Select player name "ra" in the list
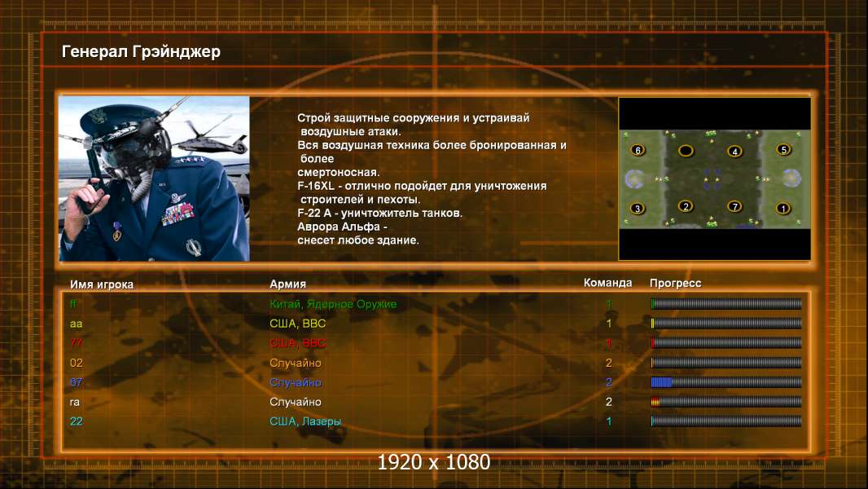This screenshot has height=489, width=868. pos(75,402)
